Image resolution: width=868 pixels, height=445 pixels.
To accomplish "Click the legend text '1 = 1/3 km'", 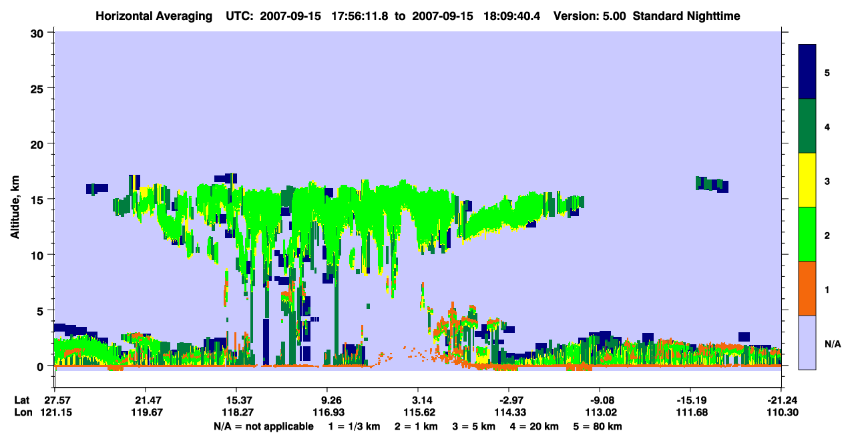I will [355, 426].
